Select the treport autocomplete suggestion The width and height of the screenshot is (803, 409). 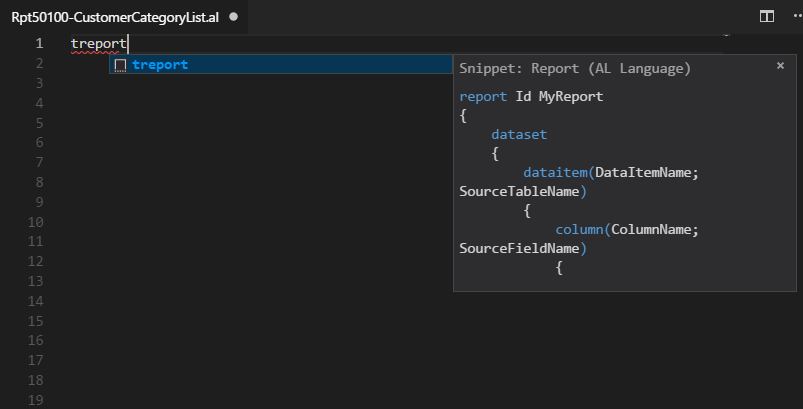pyautogui.click(x=281, y=64)
